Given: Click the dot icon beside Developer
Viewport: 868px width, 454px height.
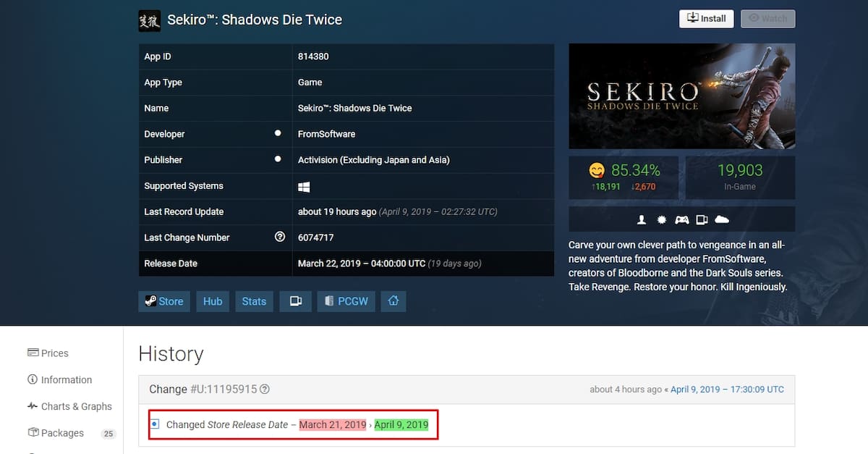Looking at the screenshot, I should point(278,133).
